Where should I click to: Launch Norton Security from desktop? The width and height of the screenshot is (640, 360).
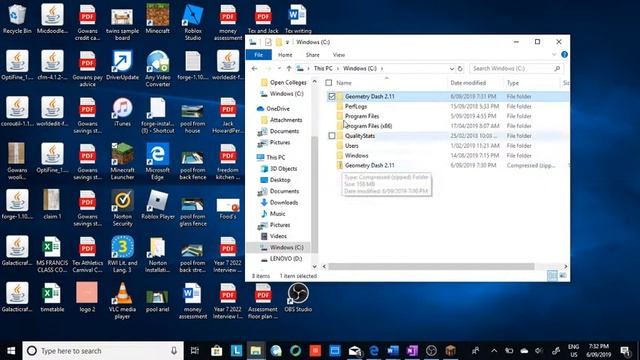pyautogui.click(x=122, y=208)
